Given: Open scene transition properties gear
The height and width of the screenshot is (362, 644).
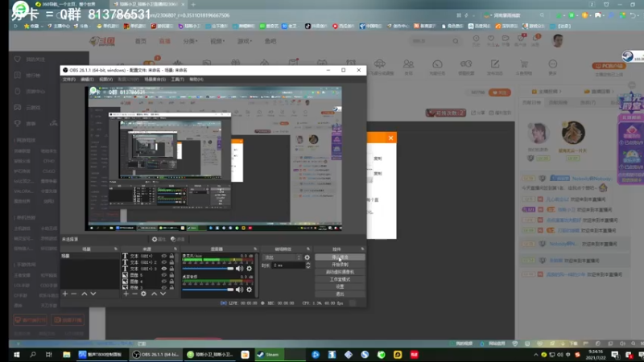Looking at the screenshot, I should coord(308,257).
